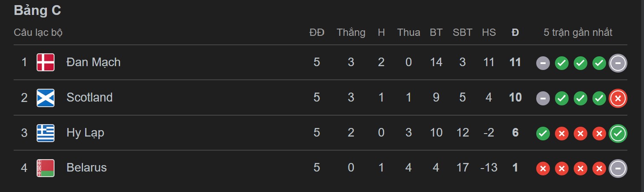The image size is (644, 192).
Task: Open the Belarus team link
Action: click(x=86, y=168)
